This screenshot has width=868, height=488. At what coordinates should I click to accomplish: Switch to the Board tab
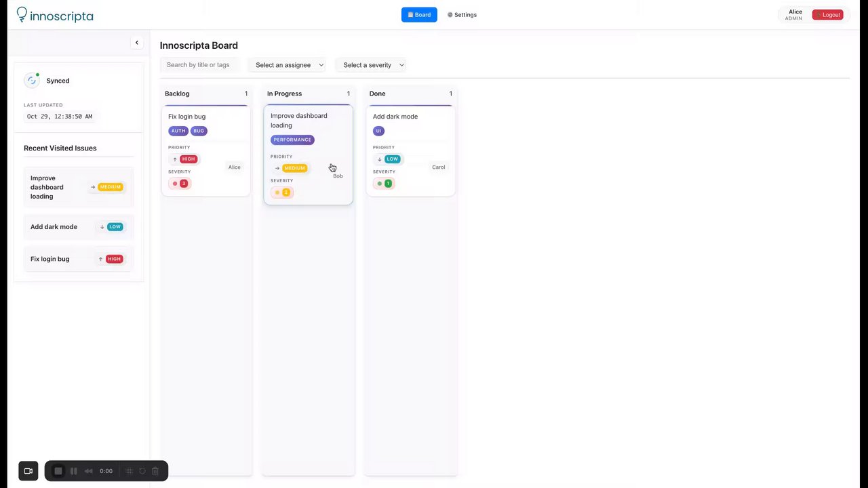pos(419,15)
